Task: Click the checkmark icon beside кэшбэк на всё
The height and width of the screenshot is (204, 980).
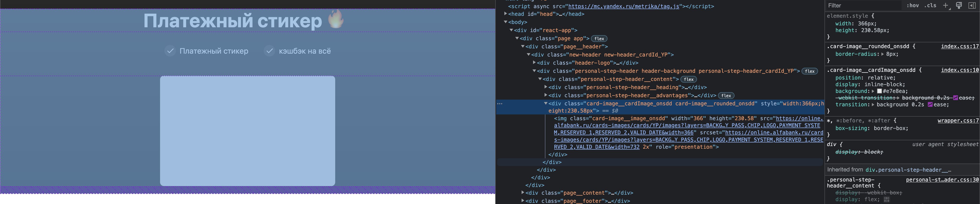Action: point(269,51)
